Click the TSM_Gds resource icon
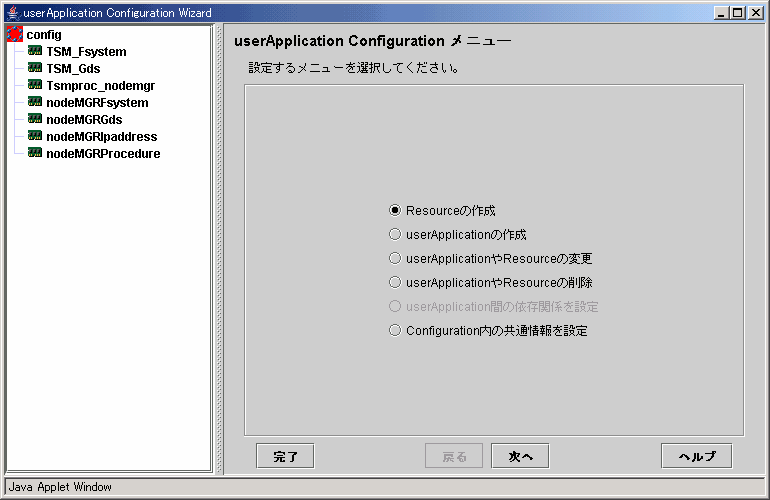Image resolution: width=770 pixels, height=500 pixels. coord(35,68)
